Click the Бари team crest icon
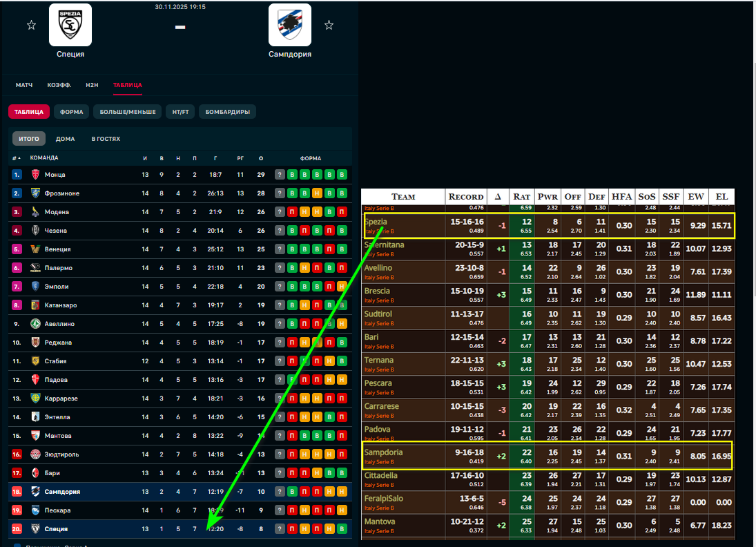The width and height of the screenshot is (756, 547). (x=35, y=473)
